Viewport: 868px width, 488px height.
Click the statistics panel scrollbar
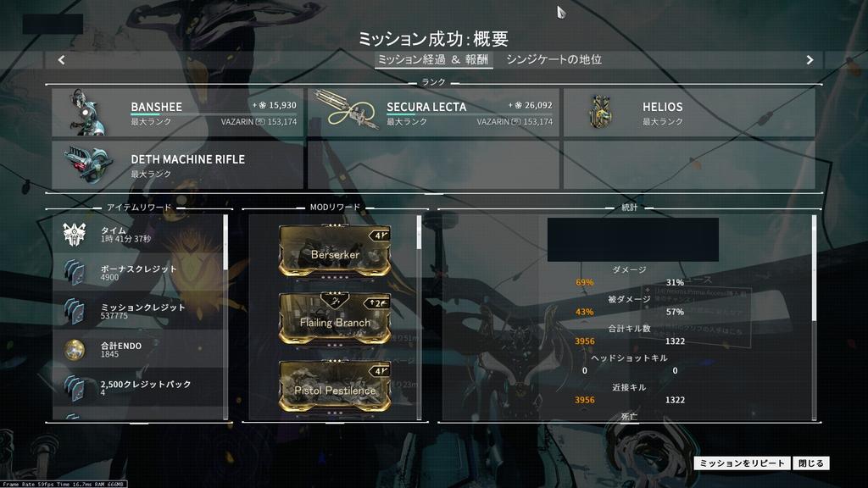[814, 268]
